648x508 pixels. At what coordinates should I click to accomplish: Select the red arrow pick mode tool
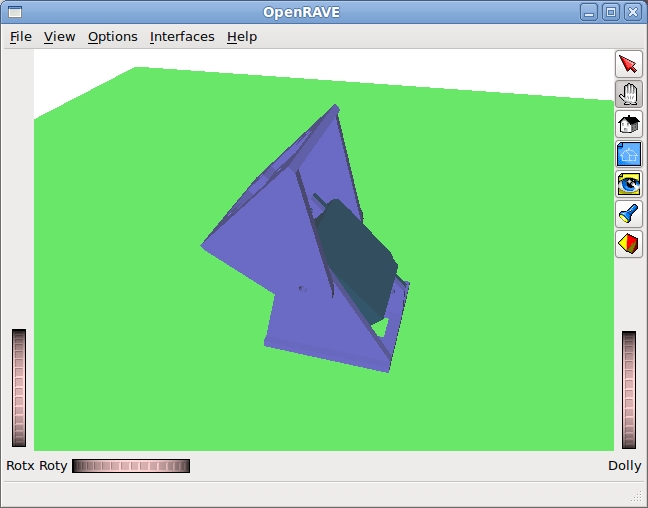tap(628, 65)
